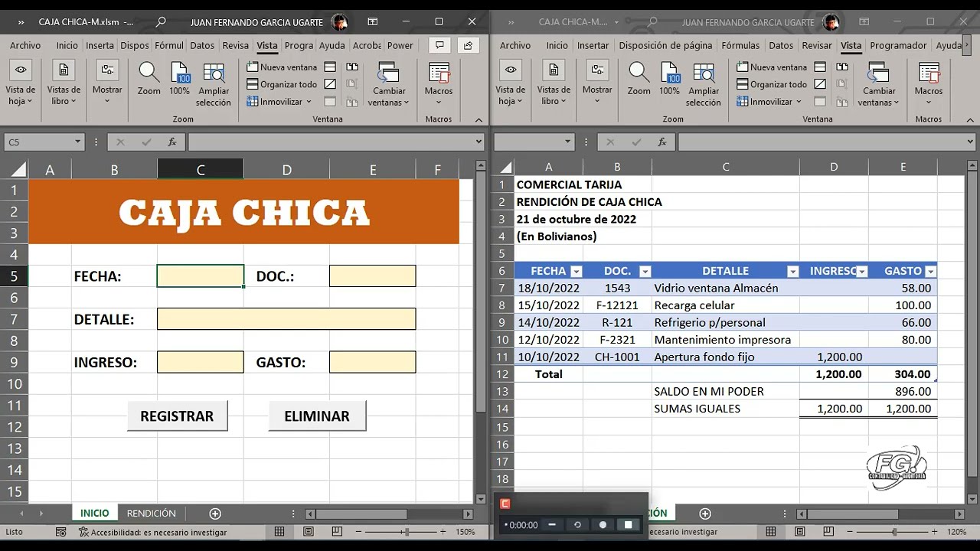Open Disposición de página tab in right window
980x551 pixels.
[x=665, y=45]
